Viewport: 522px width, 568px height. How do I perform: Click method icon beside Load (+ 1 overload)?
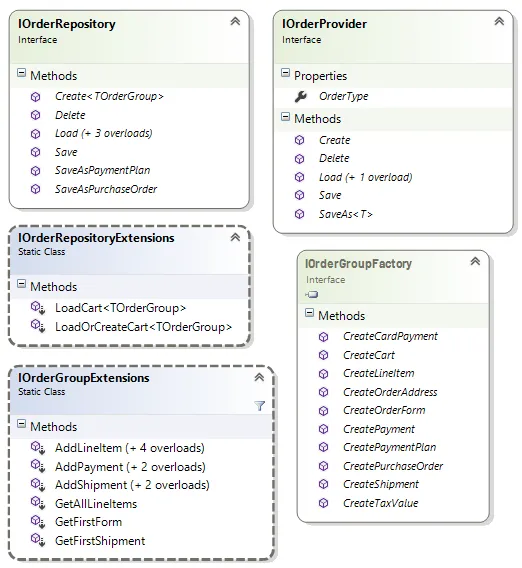tap(300, 177)
